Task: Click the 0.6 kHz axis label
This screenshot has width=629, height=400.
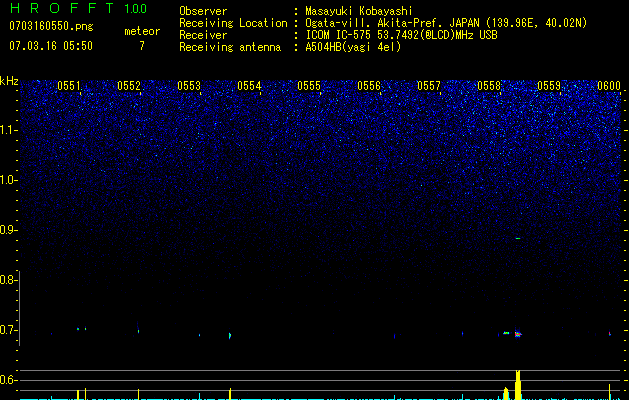Action: click(x=7, y=380)
